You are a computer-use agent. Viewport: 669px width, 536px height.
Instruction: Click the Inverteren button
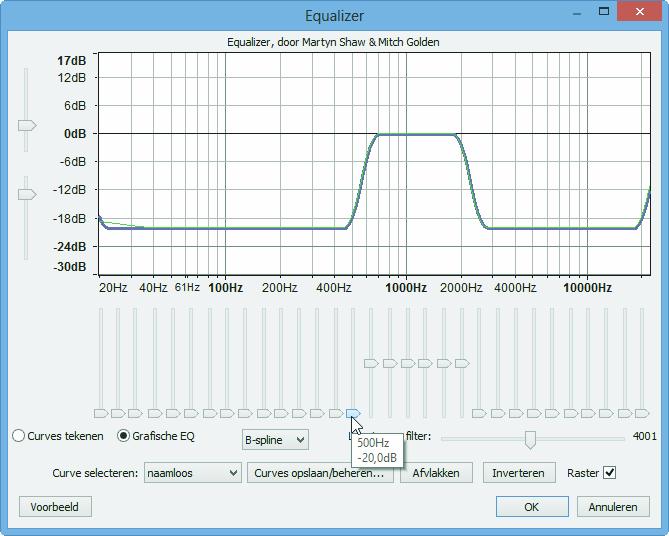point(518,473)
